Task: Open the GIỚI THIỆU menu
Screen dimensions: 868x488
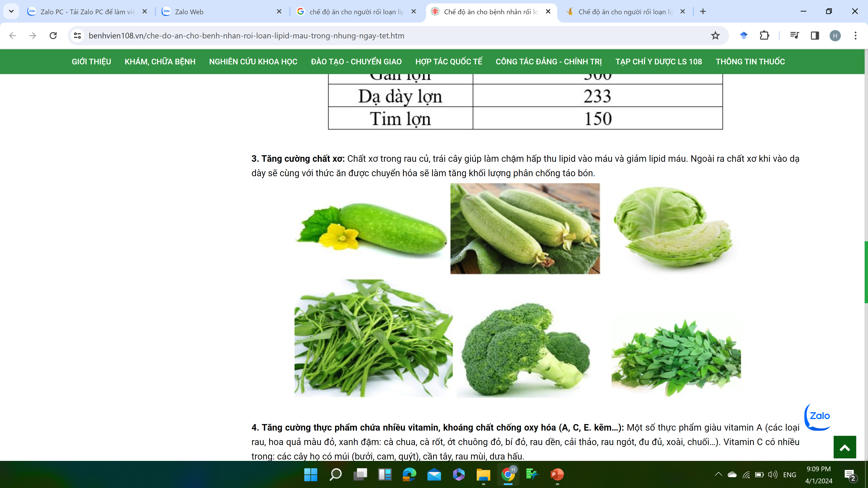Action: point(91,62)
